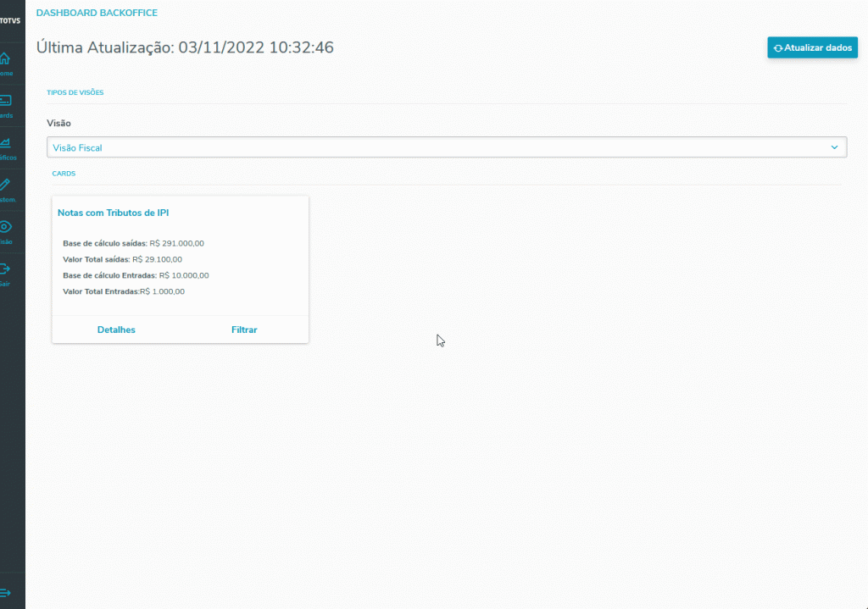Click the Última Atualização timestamp

185,47
